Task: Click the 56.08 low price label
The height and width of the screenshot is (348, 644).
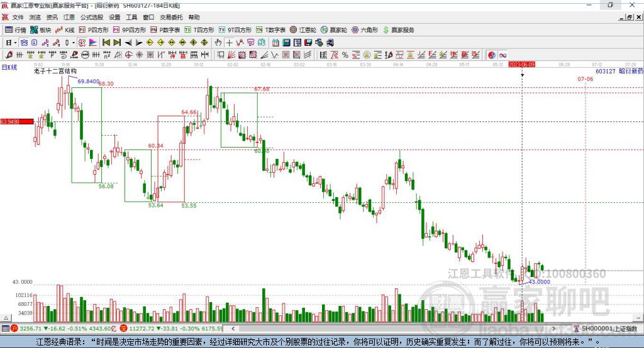Action: pyautogui.click(x=106, y=187)
